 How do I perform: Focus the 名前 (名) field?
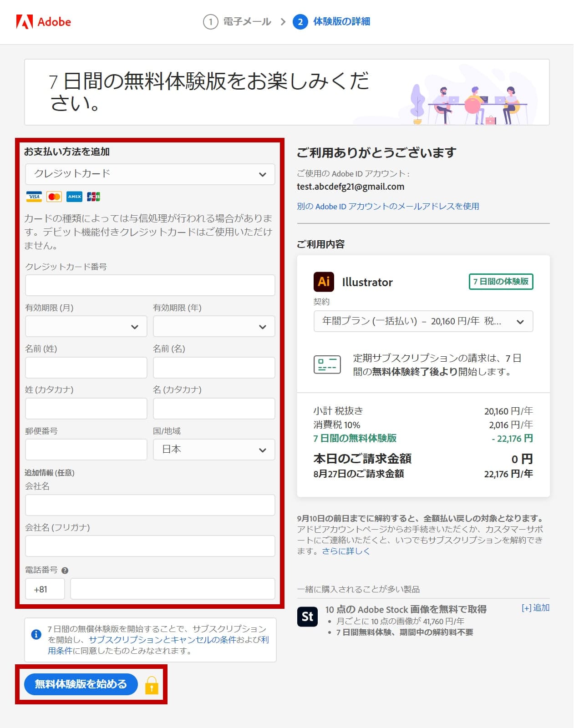pos(214,368)
